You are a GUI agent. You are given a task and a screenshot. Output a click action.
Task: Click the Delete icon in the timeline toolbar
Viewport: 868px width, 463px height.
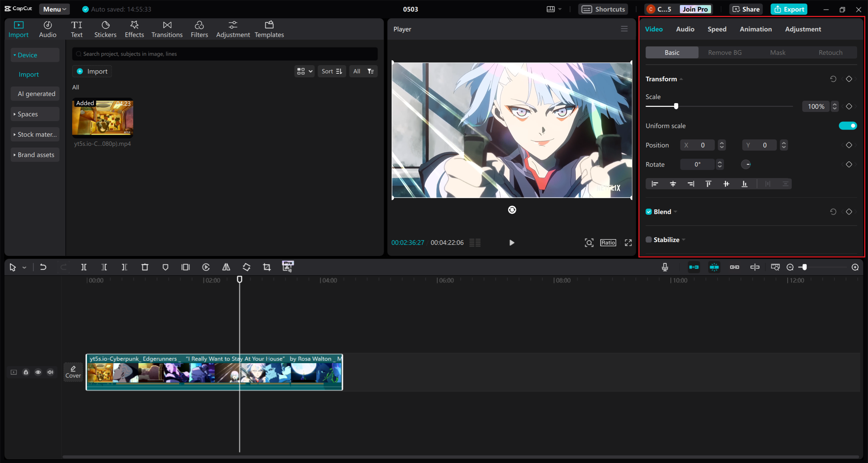pyautogui.click(x=145, y=267)
